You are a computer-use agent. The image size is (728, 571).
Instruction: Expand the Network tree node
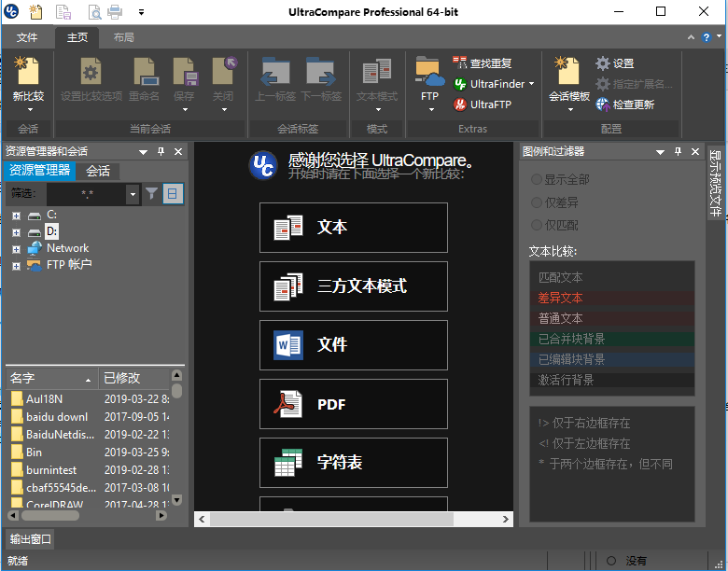(x=16, y=249)
